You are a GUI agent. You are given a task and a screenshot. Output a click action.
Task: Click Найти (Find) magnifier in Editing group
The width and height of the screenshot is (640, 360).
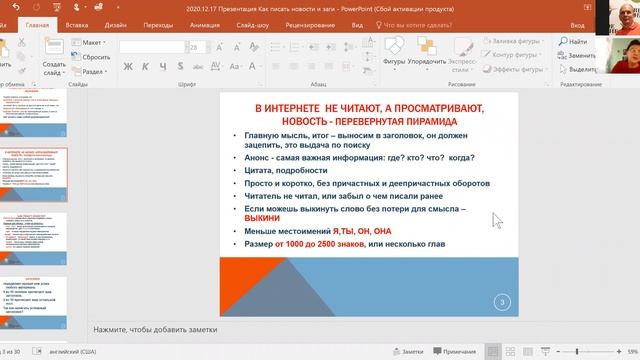click(x=573, y=41)
